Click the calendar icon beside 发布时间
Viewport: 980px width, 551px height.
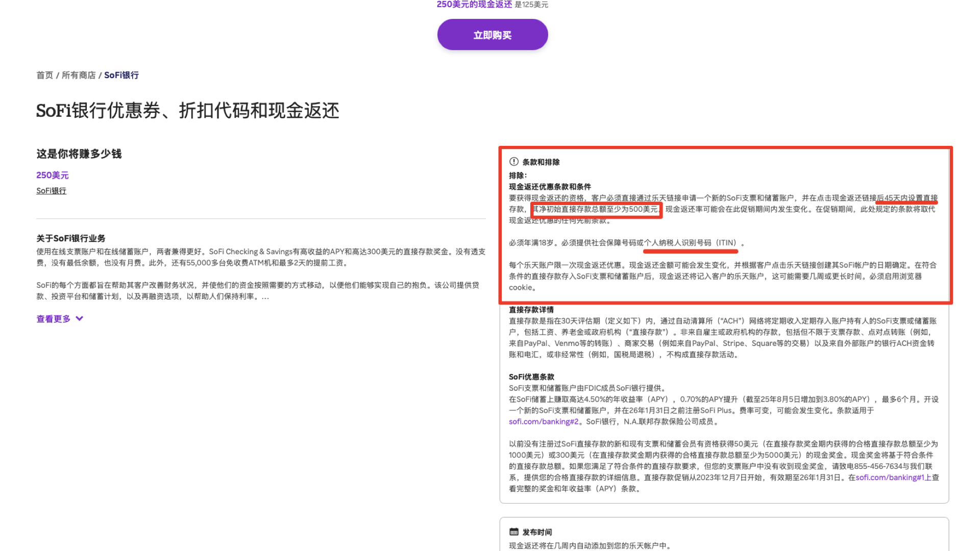tap(513, 532)
